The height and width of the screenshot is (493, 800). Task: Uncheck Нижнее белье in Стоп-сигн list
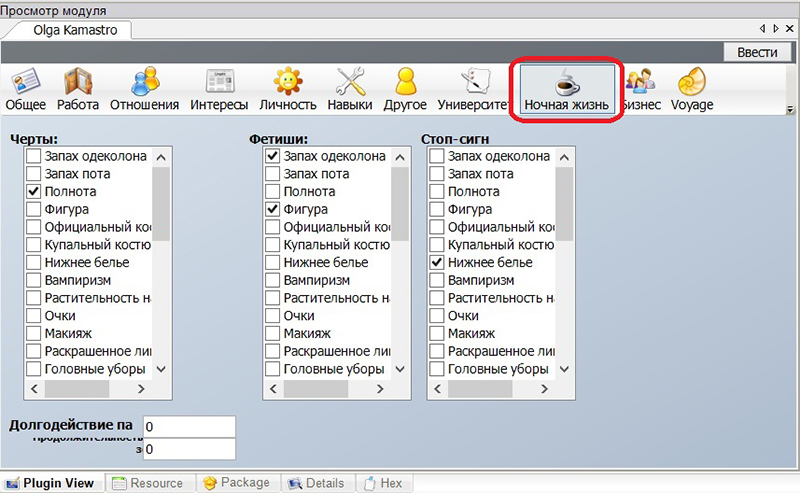(x=437, y=262)
